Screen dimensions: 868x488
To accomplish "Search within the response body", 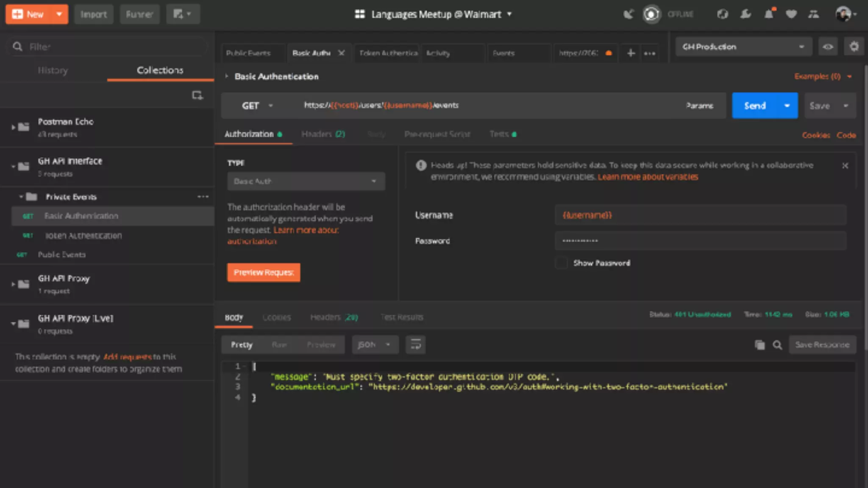I will point(777,345).
